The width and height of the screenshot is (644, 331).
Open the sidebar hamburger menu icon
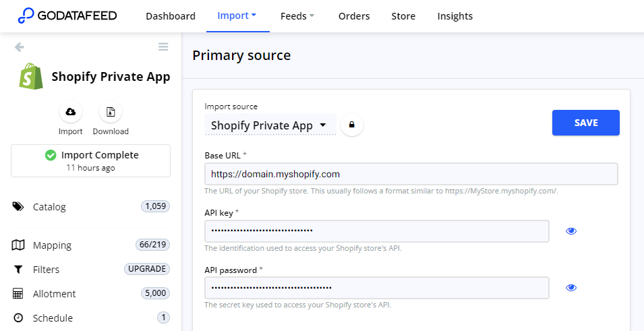[163, 47]
